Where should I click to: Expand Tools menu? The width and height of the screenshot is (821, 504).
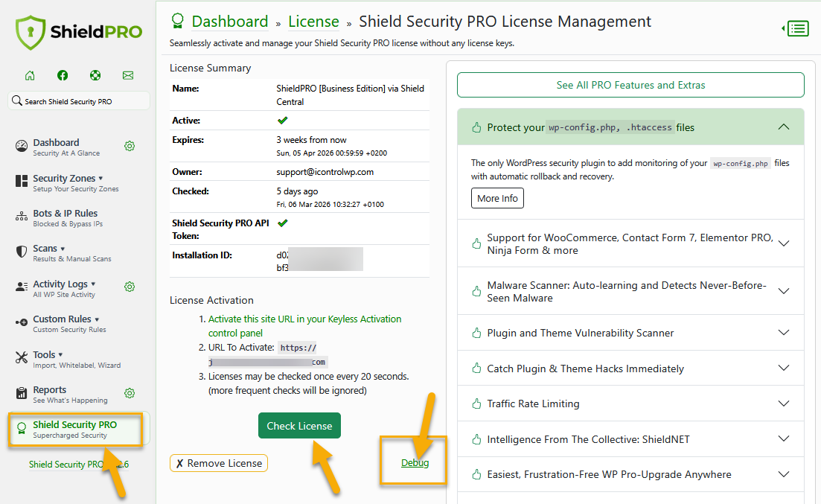[77, 359]
